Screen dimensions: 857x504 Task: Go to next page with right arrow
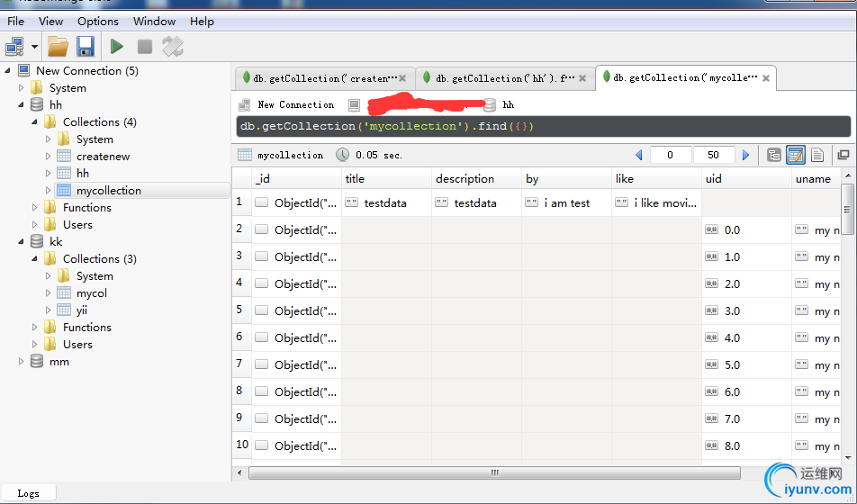tap(745, 155)
